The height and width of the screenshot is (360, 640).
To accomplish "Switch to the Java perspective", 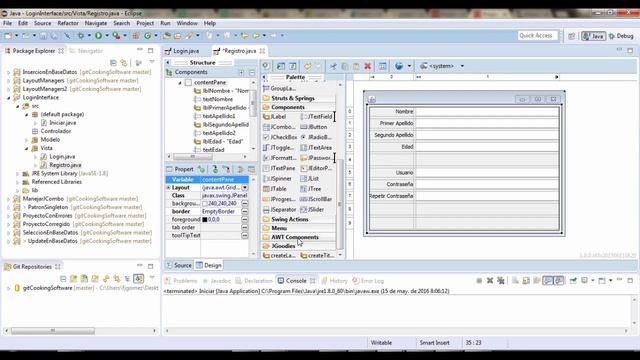I will [x=593, y=36].
